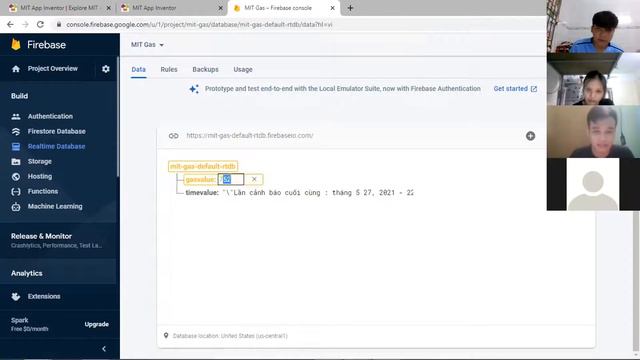
Task: Click the Machine Learning robot icon
Action: point(16,207)
